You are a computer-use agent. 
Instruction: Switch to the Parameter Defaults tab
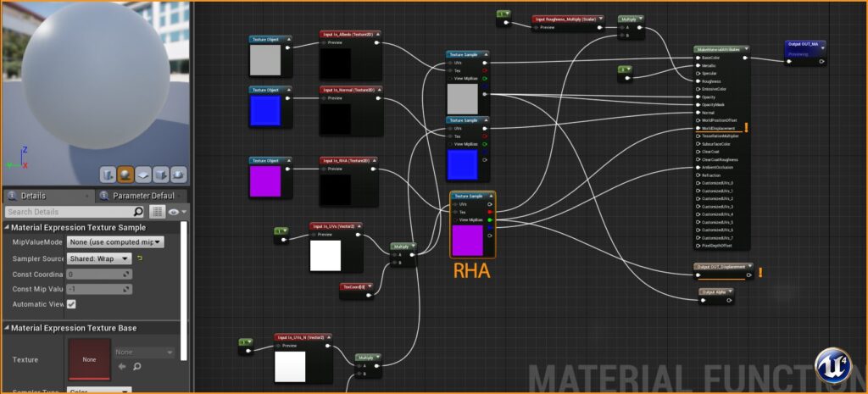coord(142,196)
